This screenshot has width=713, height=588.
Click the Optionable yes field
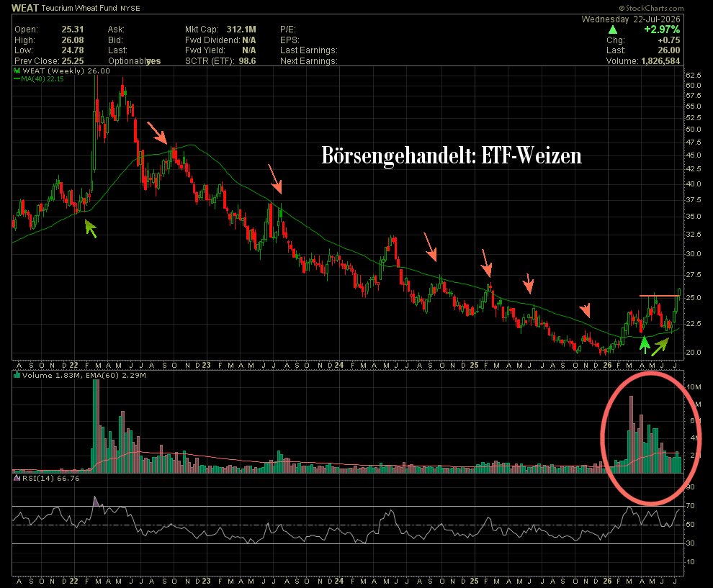[x=134, y=61]
